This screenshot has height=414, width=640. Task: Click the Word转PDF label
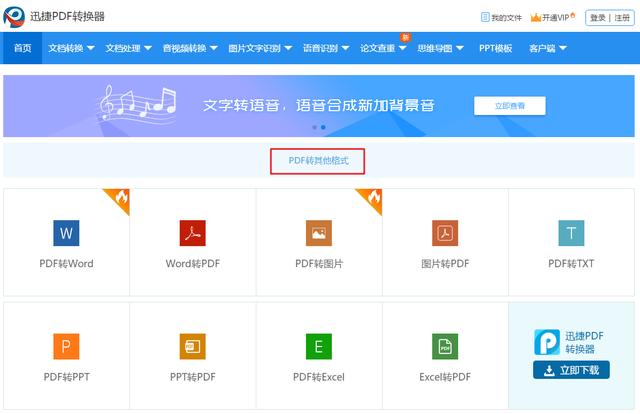click(x=193, y=264)
